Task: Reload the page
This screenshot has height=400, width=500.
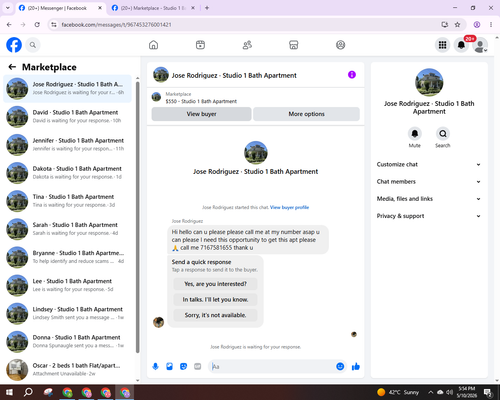Action: coord(37,25)
